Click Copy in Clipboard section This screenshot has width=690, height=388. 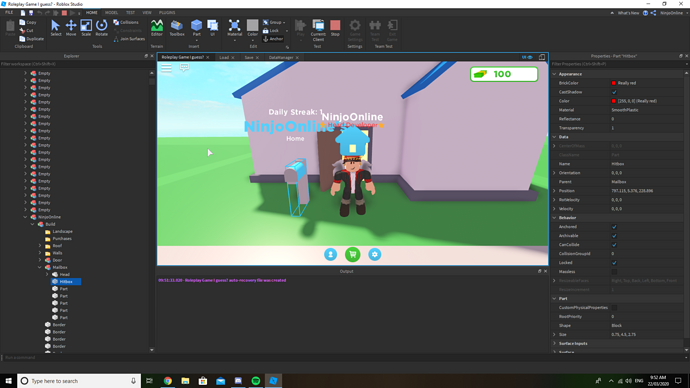pos(28,22)
